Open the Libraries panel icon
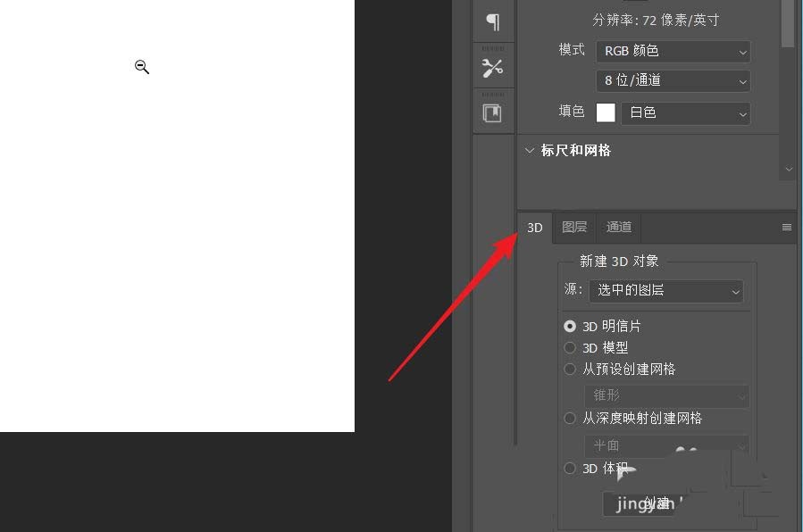 click(x=493, y=113)
